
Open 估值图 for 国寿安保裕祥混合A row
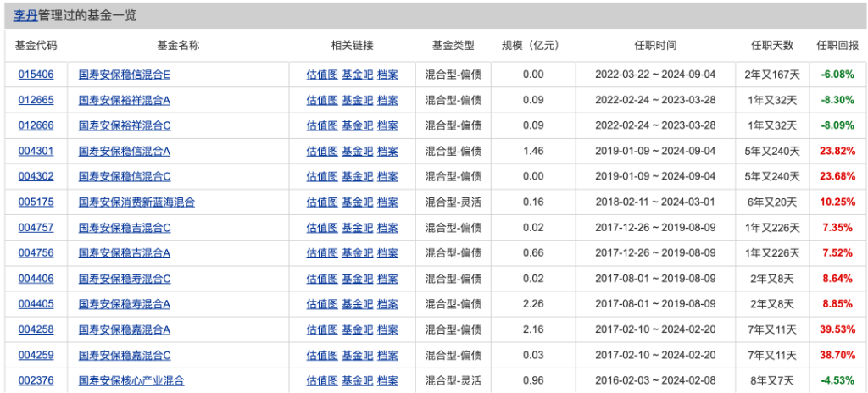click(322, 100)
